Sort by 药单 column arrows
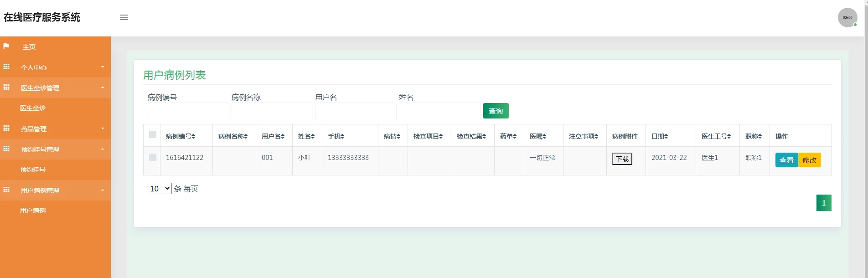The width and height of the screenshot is (868, 278). [515, 136]
